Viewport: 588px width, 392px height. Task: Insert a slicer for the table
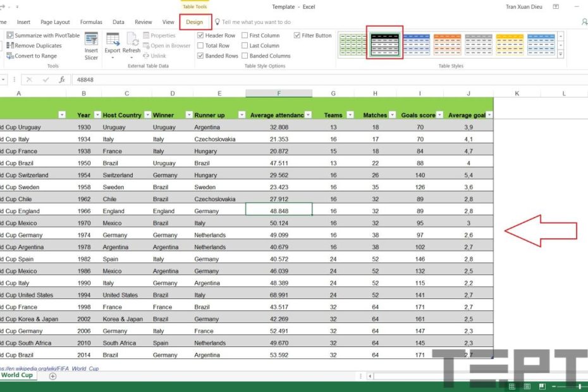coord(91,47)
